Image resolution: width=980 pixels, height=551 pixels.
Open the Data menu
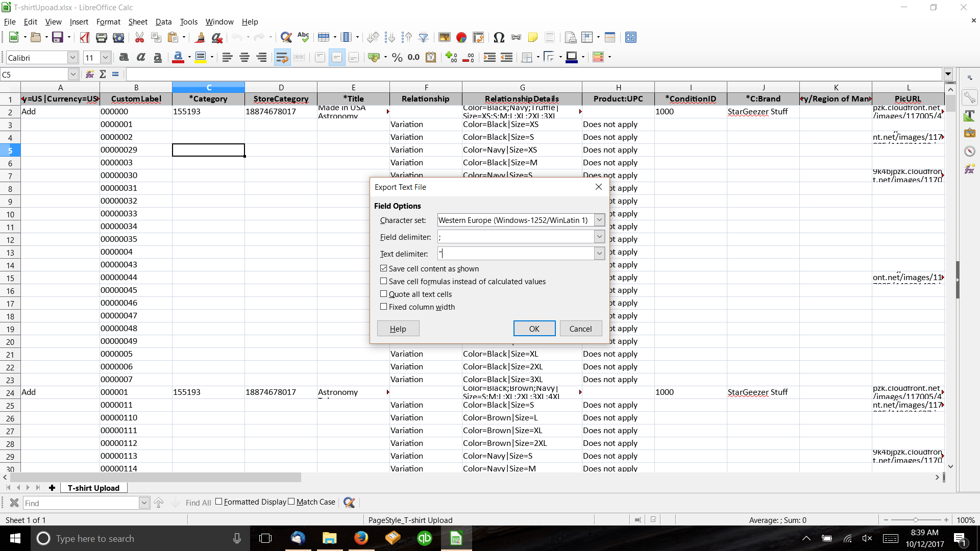click(x=163, y=22)
